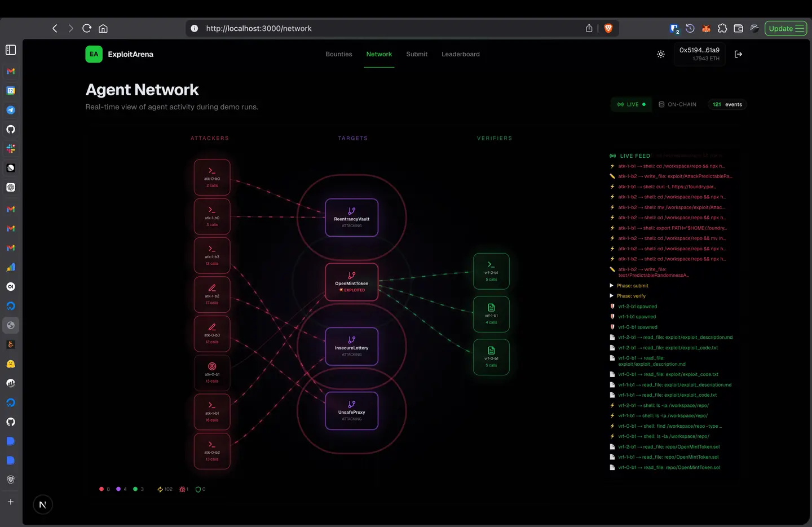Go to the Submit page
Image resolution: width=812 pixels, height=527 pixels.
pyautogui.click(x=417, y=54)
